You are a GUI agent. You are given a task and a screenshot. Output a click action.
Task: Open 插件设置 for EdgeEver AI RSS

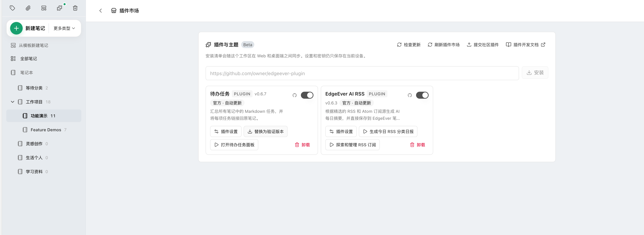point(341,132)
